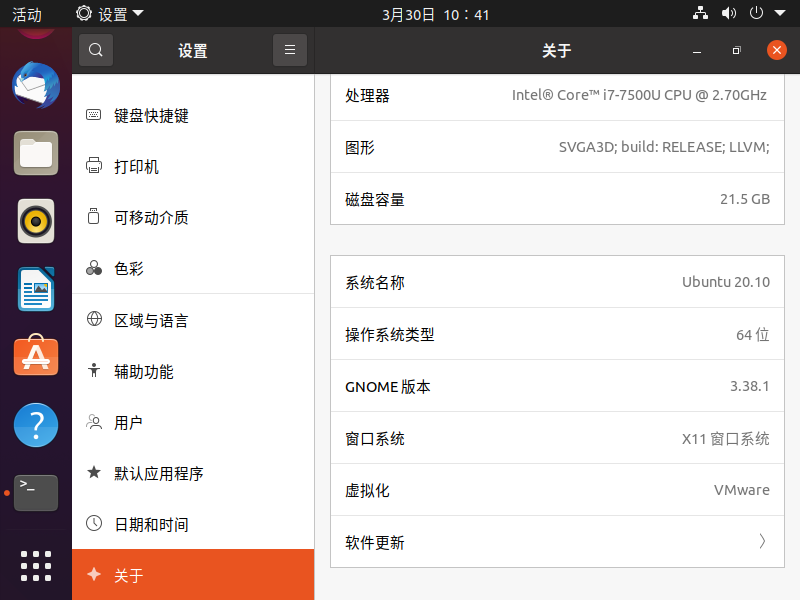Click the volume icon in the top bar
The image size is (800, 600).
click(729, 13)
